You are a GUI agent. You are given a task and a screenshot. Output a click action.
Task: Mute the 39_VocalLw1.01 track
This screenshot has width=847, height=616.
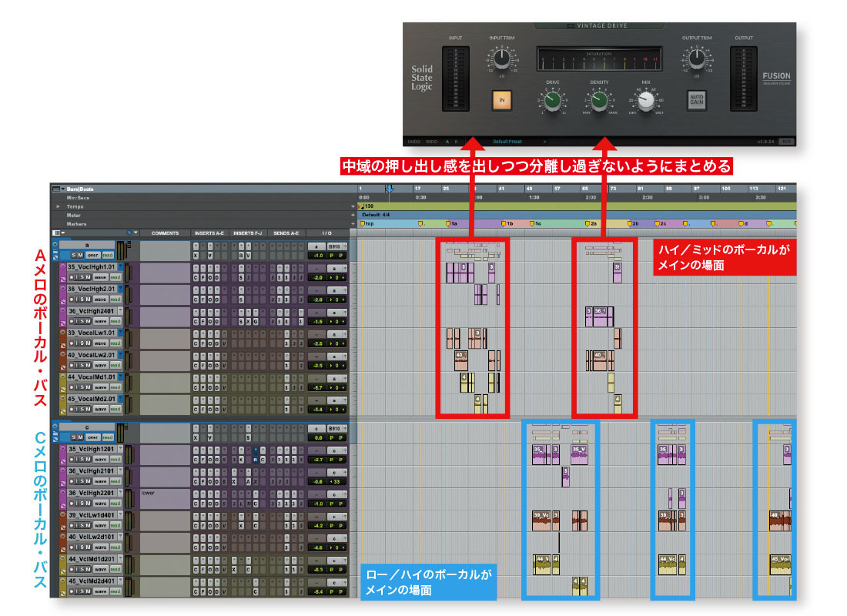pos(88,343)
